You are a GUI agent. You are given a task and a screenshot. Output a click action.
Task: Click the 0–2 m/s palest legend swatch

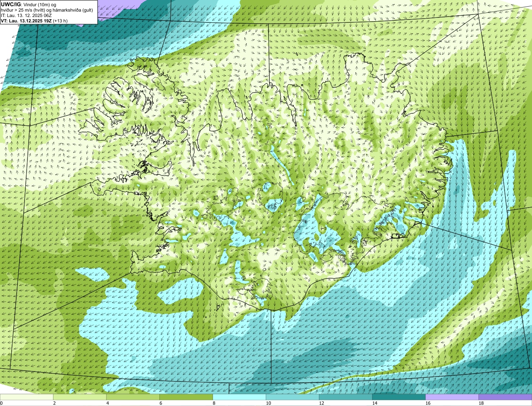[27, 397]
